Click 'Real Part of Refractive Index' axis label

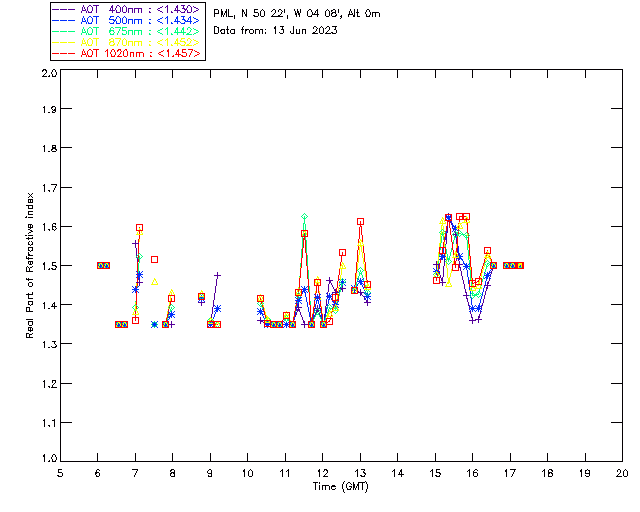tap(31, 265)
